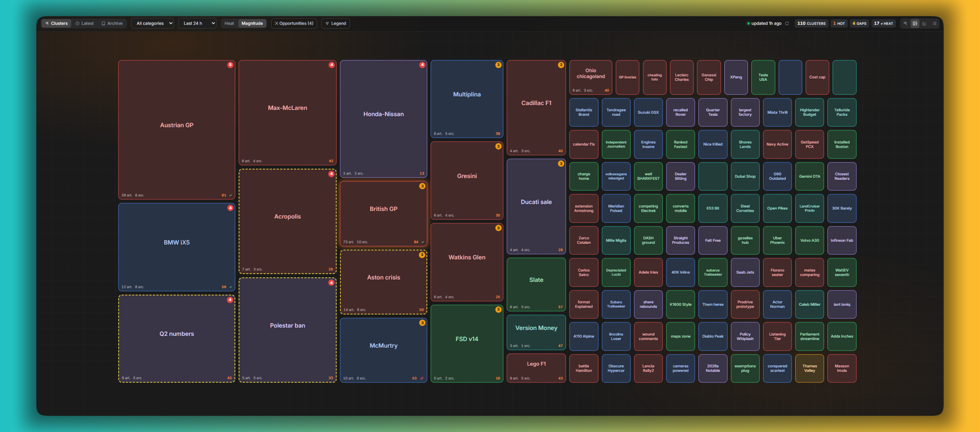Open the Masson Imola tile
The image size is (980, 432).
[x=842, y=368]
